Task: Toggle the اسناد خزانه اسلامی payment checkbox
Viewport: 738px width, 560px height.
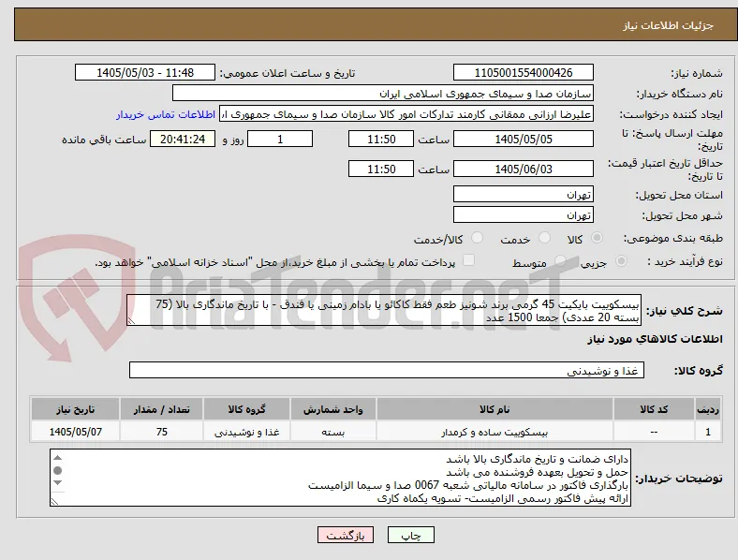Action: (x=469, y=260)
